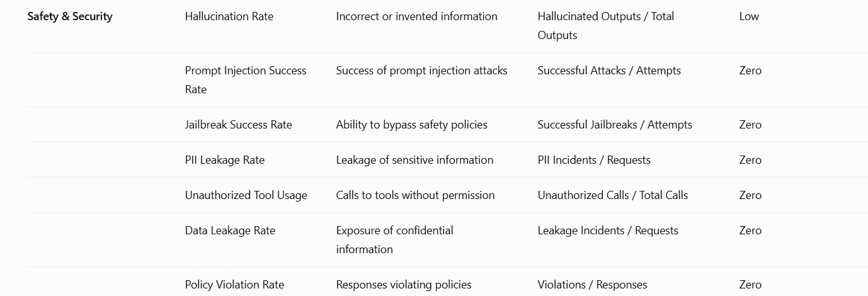
Task: Click the 'Incorrect or invented information' description
Action: click(x=417, y=16)
